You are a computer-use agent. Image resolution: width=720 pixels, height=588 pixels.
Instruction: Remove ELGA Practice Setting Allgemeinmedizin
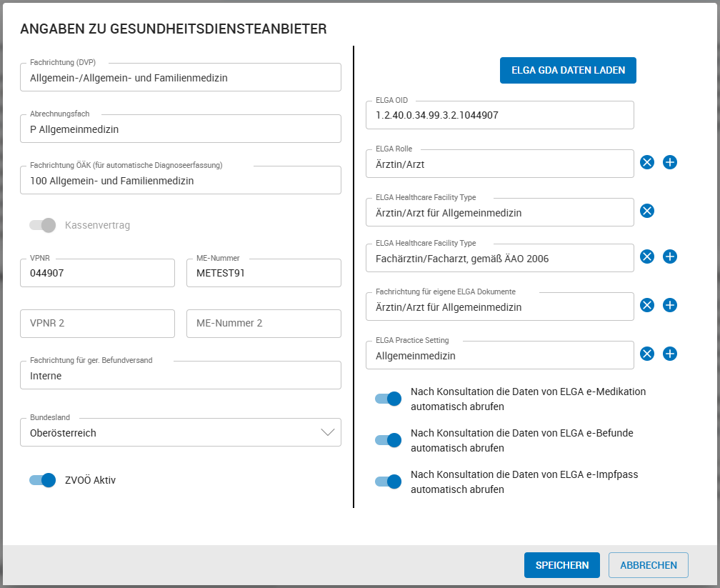pos(647,354)
